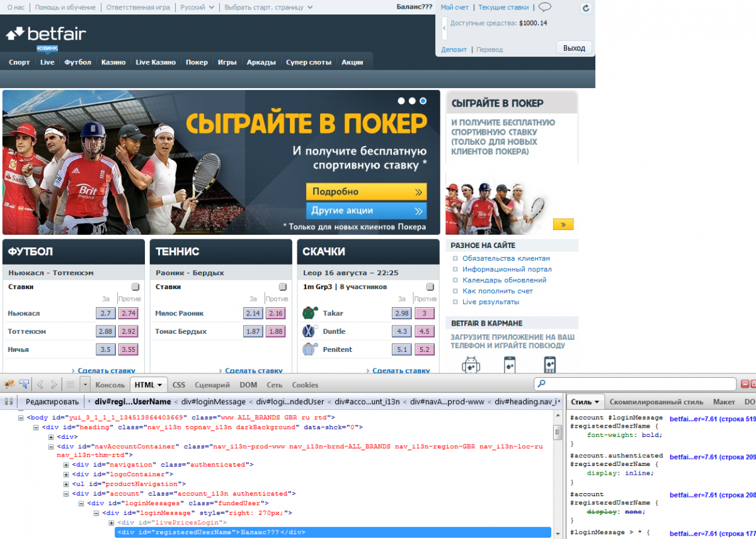Expand the div#logoContainer node
756x539 pixels.
pos(66,474)
